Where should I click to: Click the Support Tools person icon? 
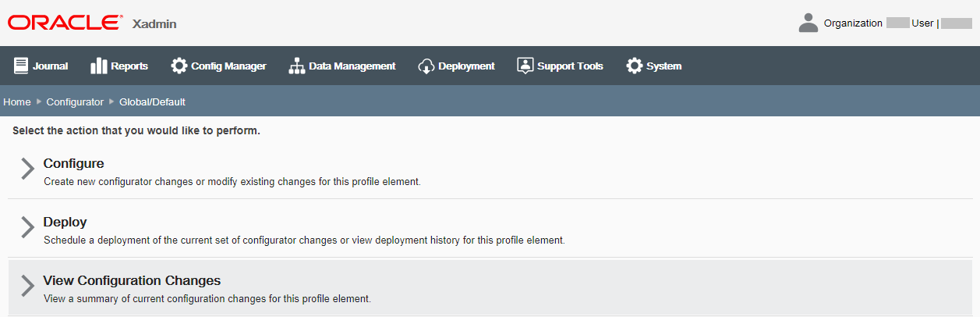tap(525, 66)
